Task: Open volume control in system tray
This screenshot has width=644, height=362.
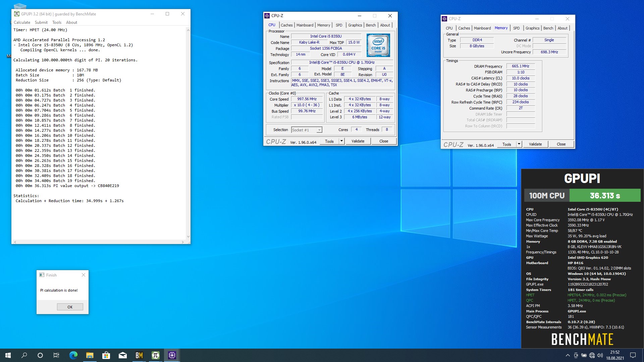Action: point(600,355)
